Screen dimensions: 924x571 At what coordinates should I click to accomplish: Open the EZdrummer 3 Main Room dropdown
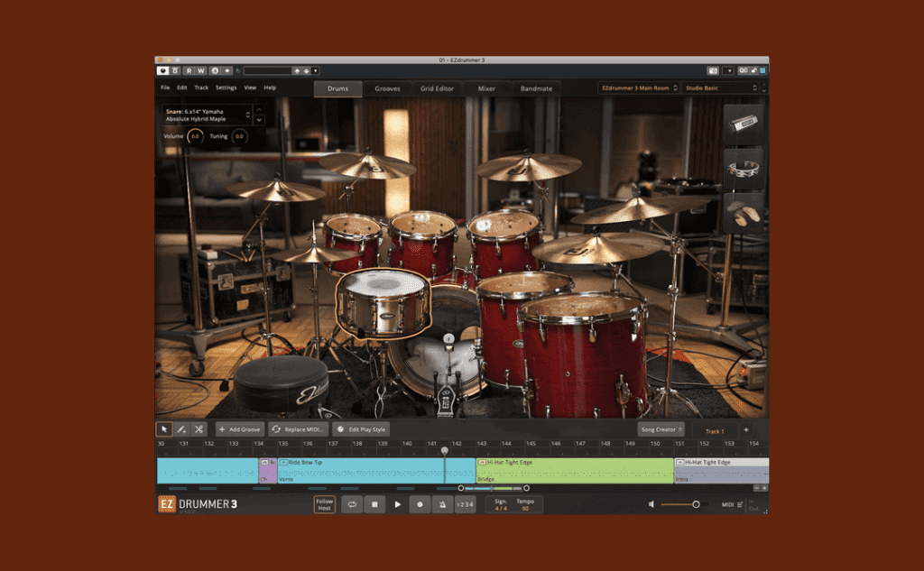(x=635, y=88)
